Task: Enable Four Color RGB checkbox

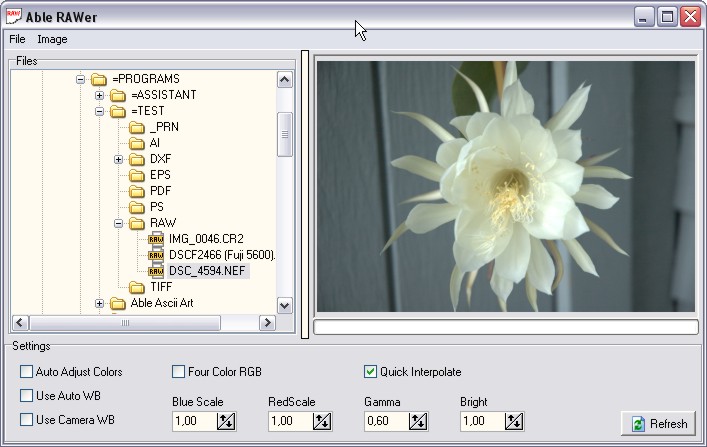Action: click(179, 372)
